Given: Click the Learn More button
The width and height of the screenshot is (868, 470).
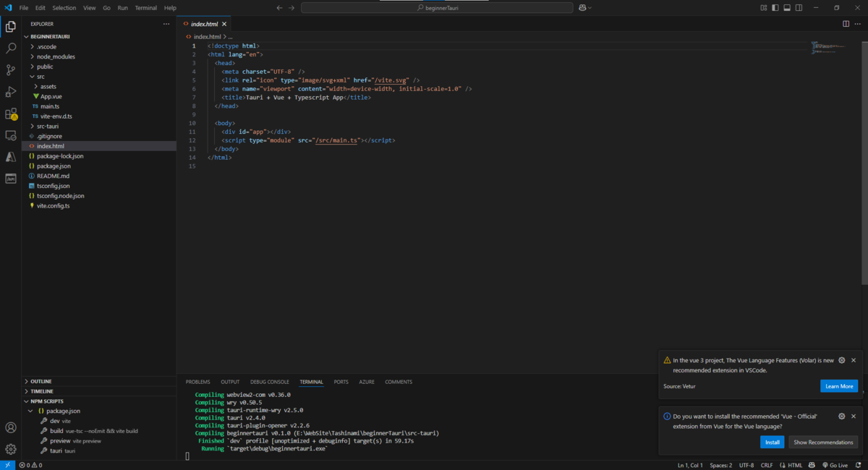Looking at the screenshot, I should tap(839, 386).
